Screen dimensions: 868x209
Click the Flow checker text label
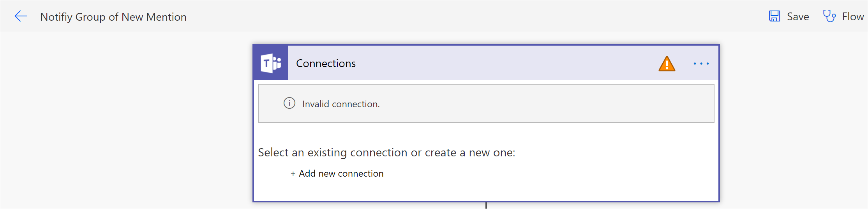click(x=852, y=16)
